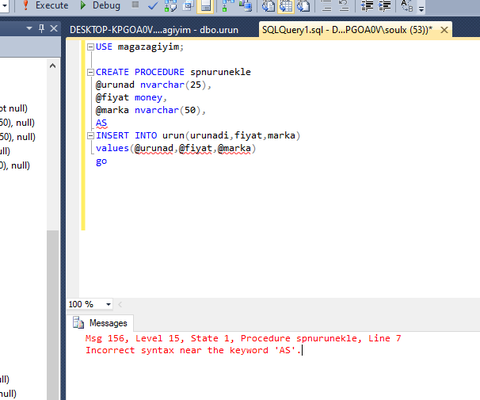Open the toolbar overflow options arrow
Image resolution: width=480 pixels, height=400 pixels.
(421, 9)
